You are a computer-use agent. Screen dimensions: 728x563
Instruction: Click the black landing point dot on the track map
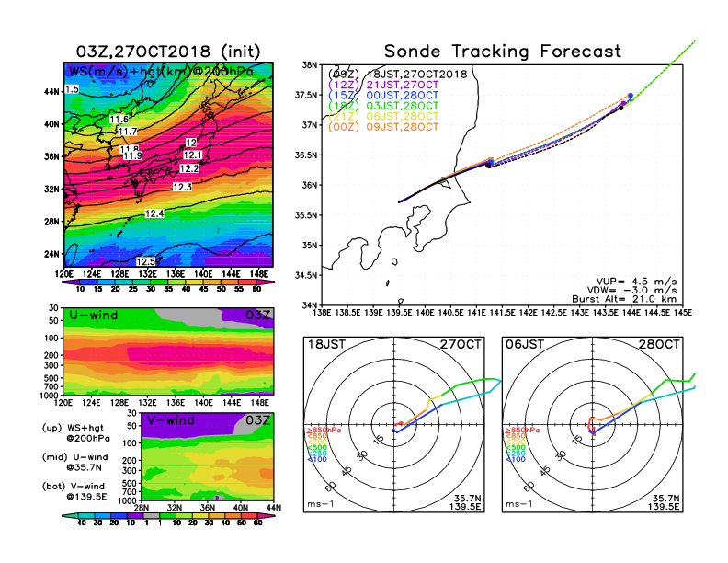click(x=620, y=108)
